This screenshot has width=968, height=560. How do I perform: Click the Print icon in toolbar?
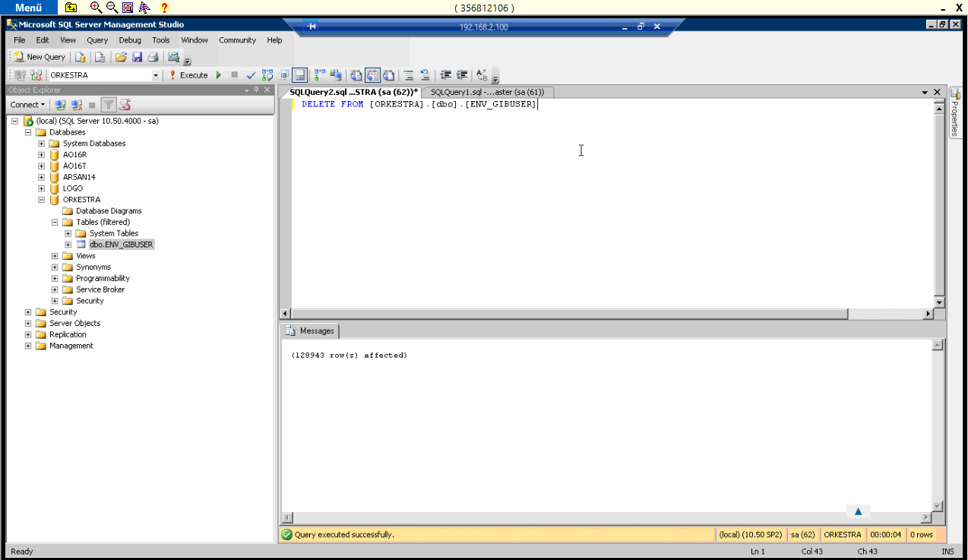pyautogui.click(x=153, y=57)
